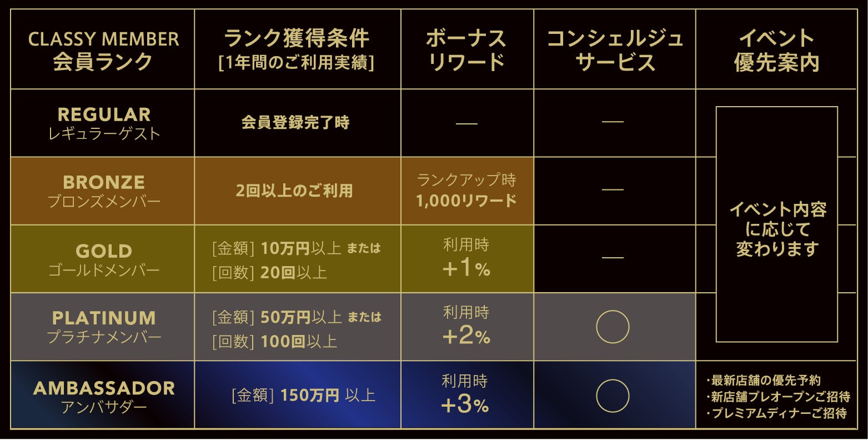Click the Platinum row concierge circle mark
This screenshot has height=440, width=868.
pyautogui.click(x=613, y=327)
